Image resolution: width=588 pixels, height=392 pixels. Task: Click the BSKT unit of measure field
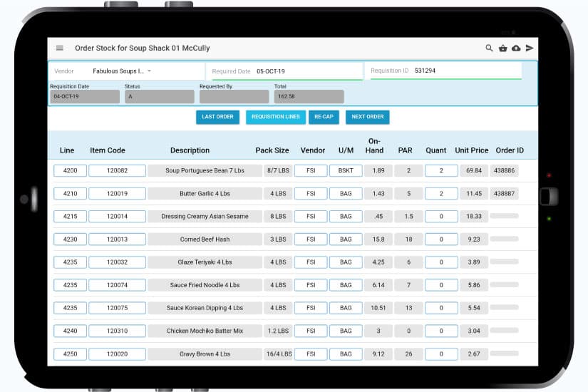pyautogui.click(x=346, y=171)
